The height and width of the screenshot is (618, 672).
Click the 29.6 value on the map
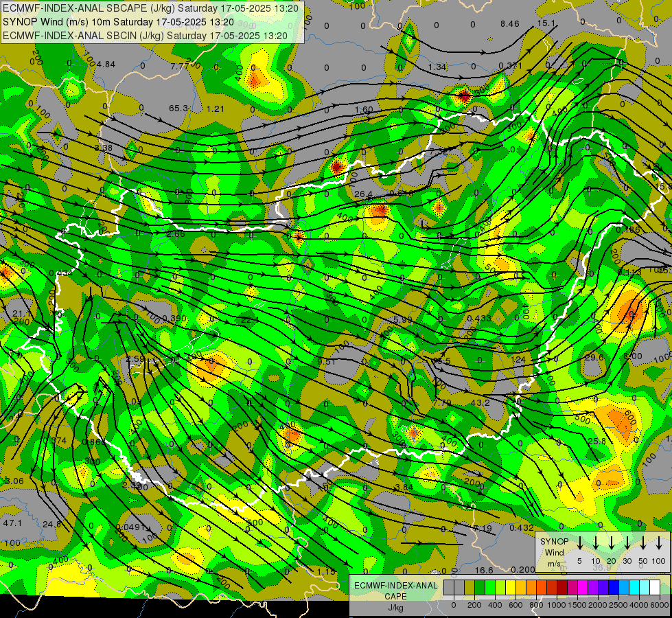point(594,357)
